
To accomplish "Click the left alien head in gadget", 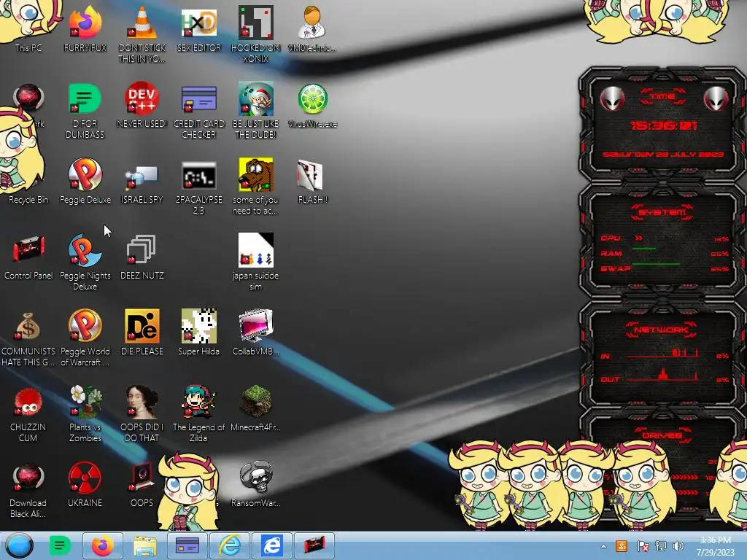I will (x=612, y=98).
